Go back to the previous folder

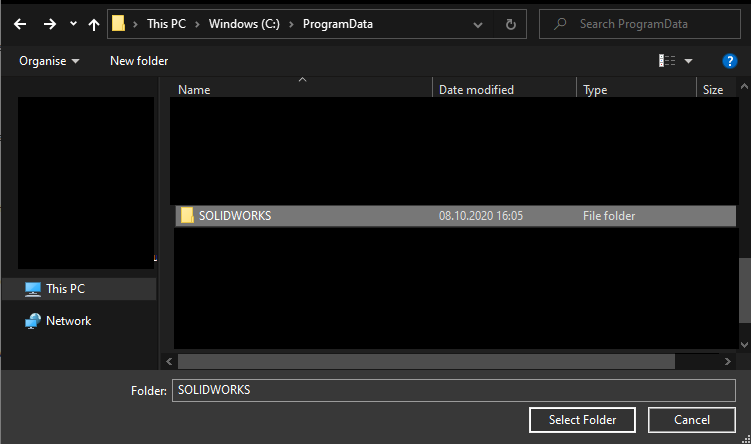20,24
